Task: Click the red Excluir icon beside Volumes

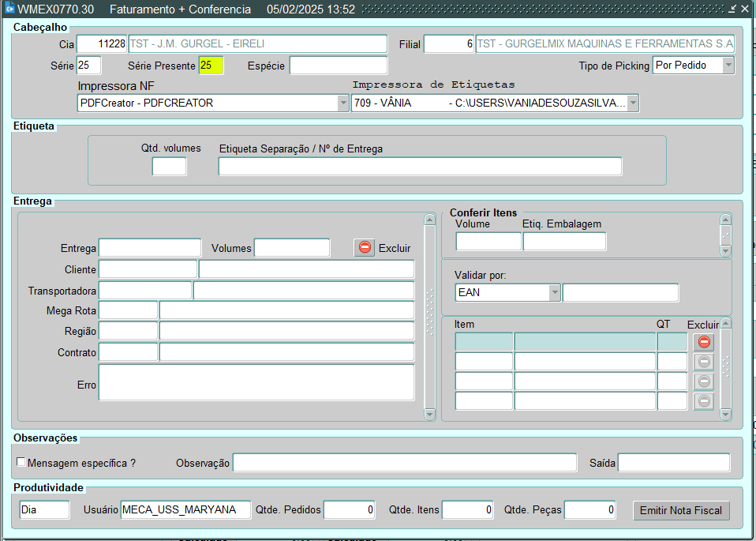Action: [365, 247]
